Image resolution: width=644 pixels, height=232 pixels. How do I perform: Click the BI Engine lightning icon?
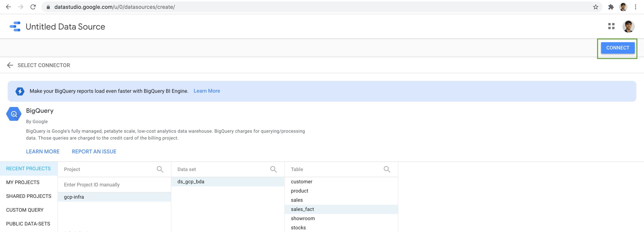tap(20, 91)
